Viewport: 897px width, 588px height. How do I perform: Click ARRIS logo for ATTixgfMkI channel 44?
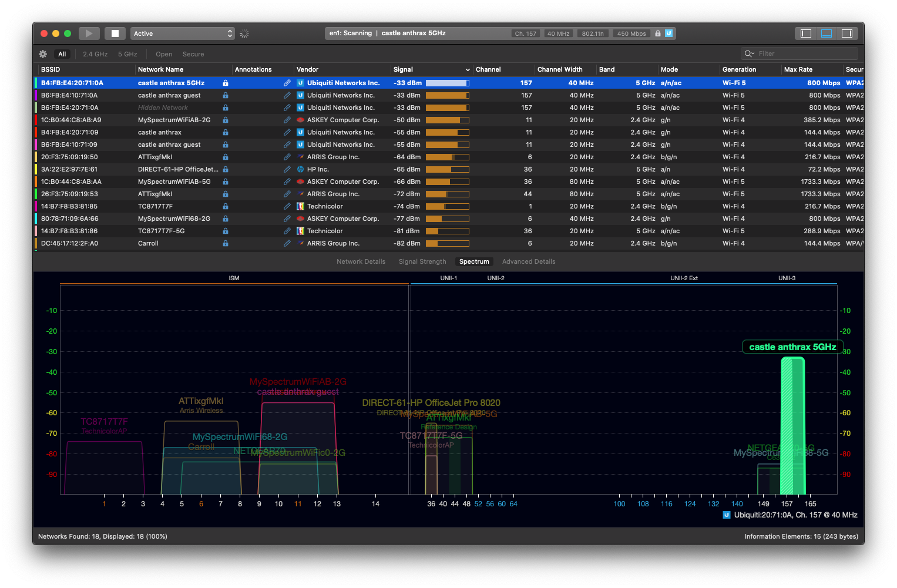(300, 194)
